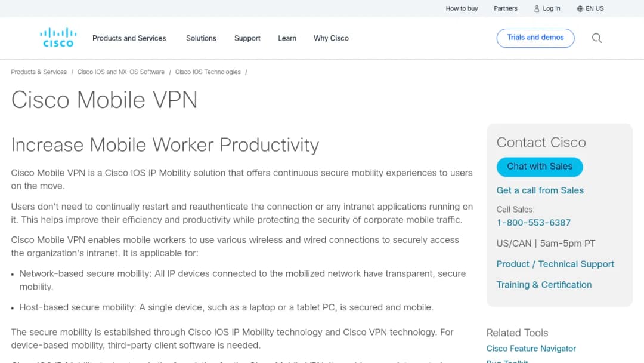Click the Host-based secure mobility bullet
The image size is (644, 363).
coord(227,307)
